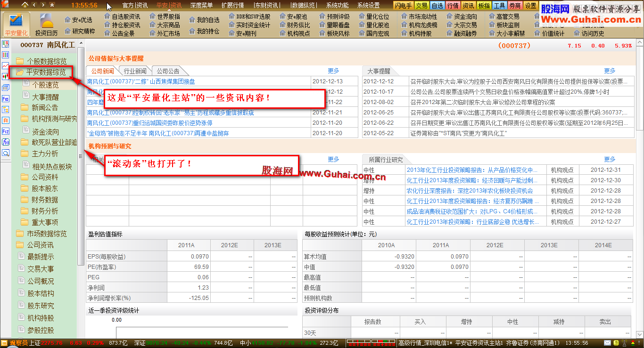The image size is (644, 348).
Task: Click the candlestick chart icon in left sidebar
Action: pyautogui.click(x=6, y=76)
